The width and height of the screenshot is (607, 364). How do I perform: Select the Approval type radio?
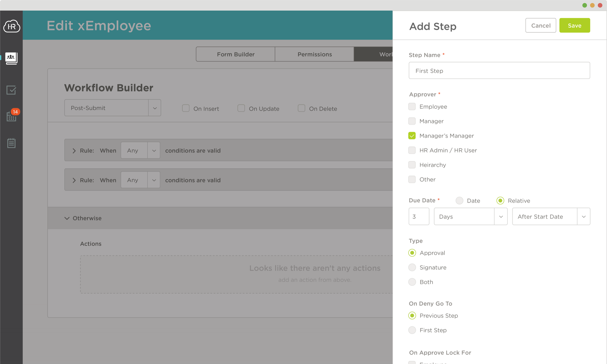click(412, 253)
